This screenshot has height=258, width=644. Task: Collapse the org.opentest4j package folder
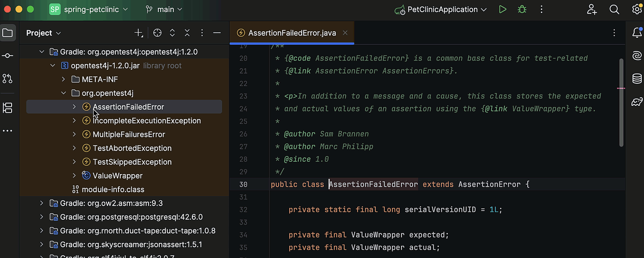64,93
